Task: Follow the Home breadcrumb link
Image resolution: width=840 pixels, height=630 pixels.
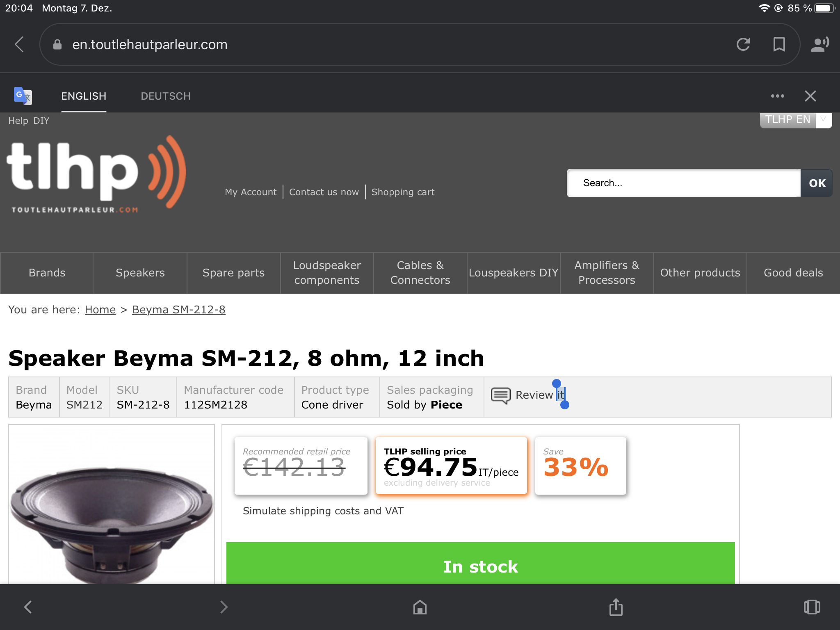Action: (x=100, y=310)
